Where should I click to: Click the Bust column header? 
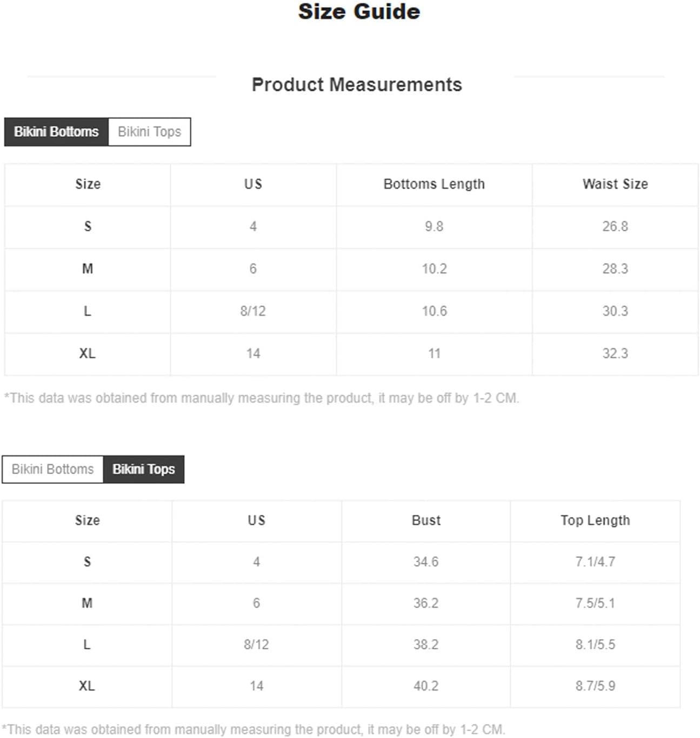click(426, 521)
